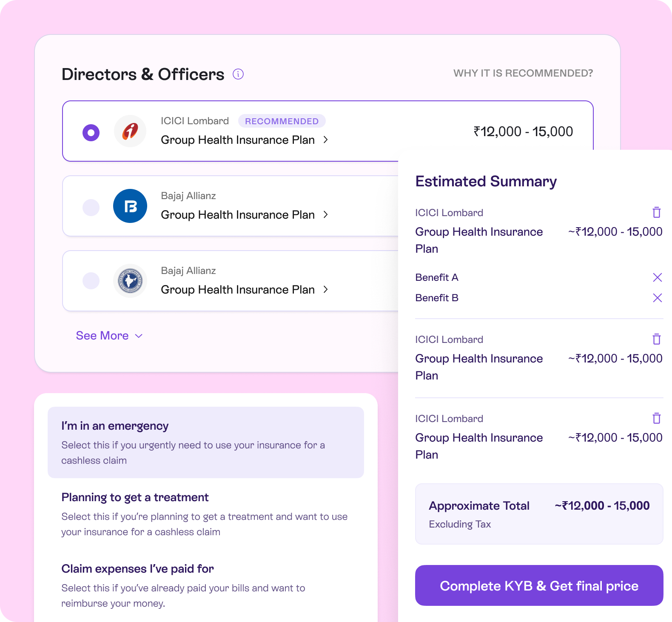Choose the I'm in an emergency option
Screen dimensions: 672x622
click(x=206, y=442)
